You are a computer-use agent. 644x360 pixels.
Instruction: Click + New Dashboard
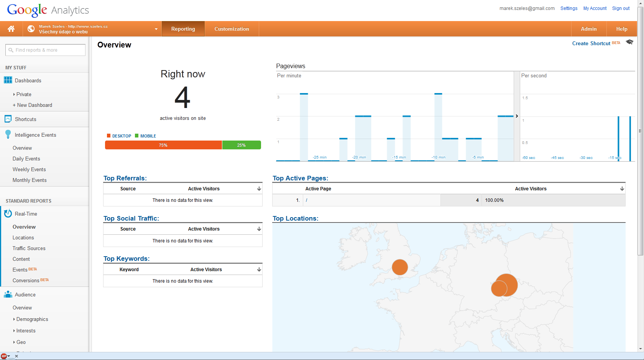pyautogui.click(x=32, y=105)
